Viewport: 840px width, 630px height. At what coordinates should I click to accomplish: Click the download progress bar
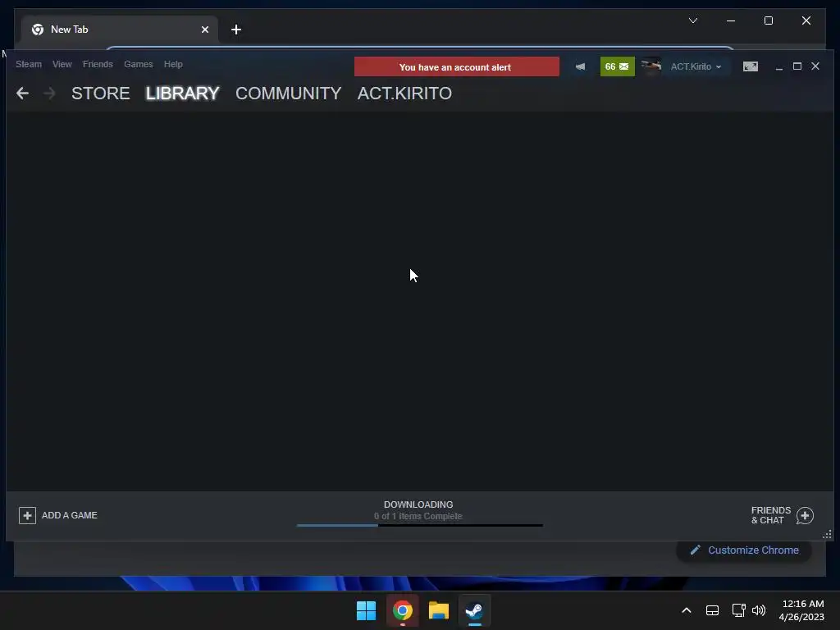coord(419,526)
